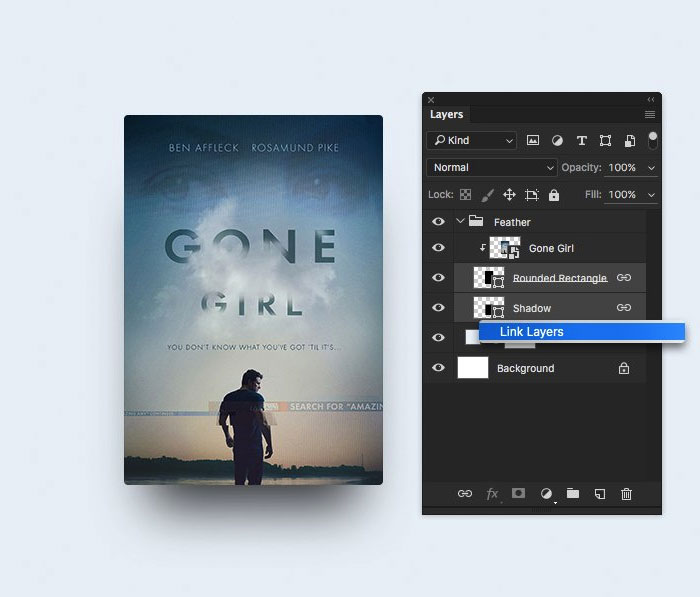The width and height of the screenshot is (700, 597).
Task: Click the Opacity 100% field
Action: [622, 167]
